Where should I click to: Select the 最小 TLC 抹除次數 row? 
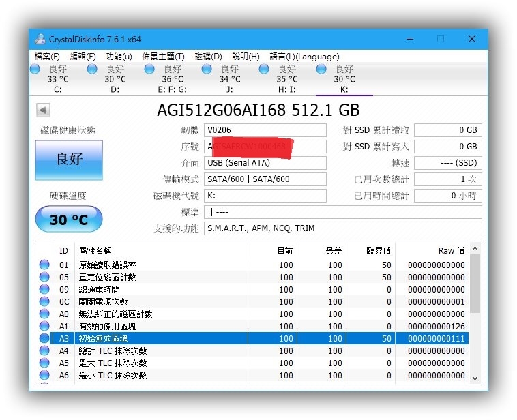tap(252, 375)
